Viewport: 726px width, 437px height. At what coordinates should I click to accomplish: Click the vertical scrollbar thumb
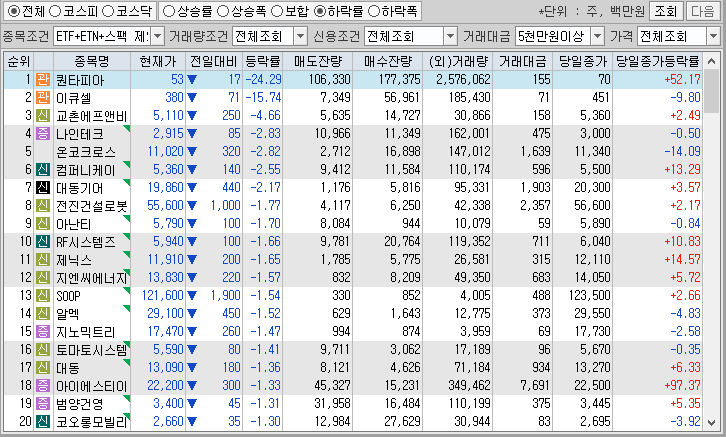click(711, 91)
